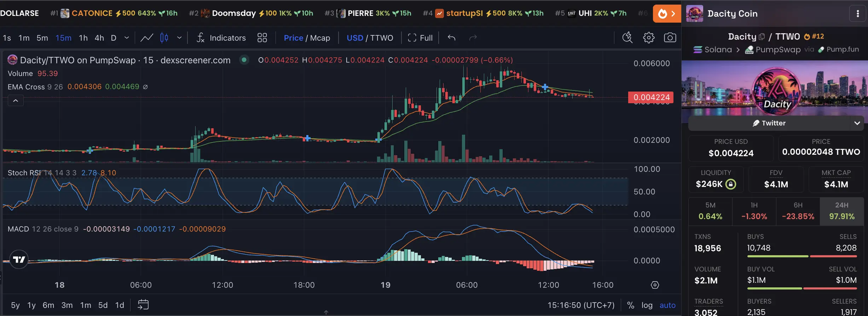Screen dimensions: 868x316
Task: Switch to the 24H stats tab
Action: pos(842,211)
